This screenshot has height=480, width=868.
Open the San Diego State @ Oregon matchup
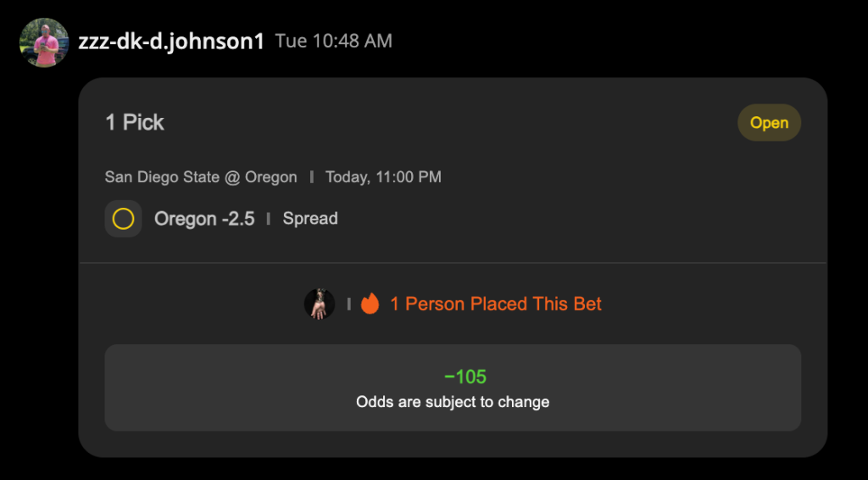tap(201, 177)
